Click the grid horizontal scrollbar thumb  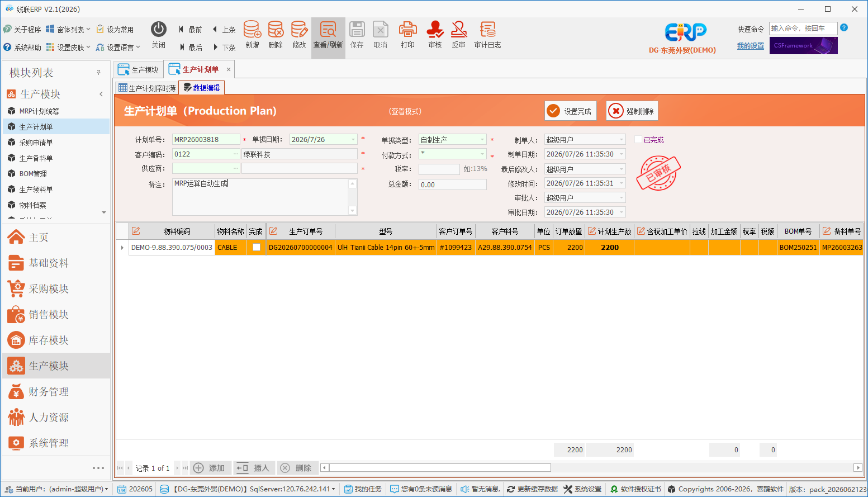(440, 468)
